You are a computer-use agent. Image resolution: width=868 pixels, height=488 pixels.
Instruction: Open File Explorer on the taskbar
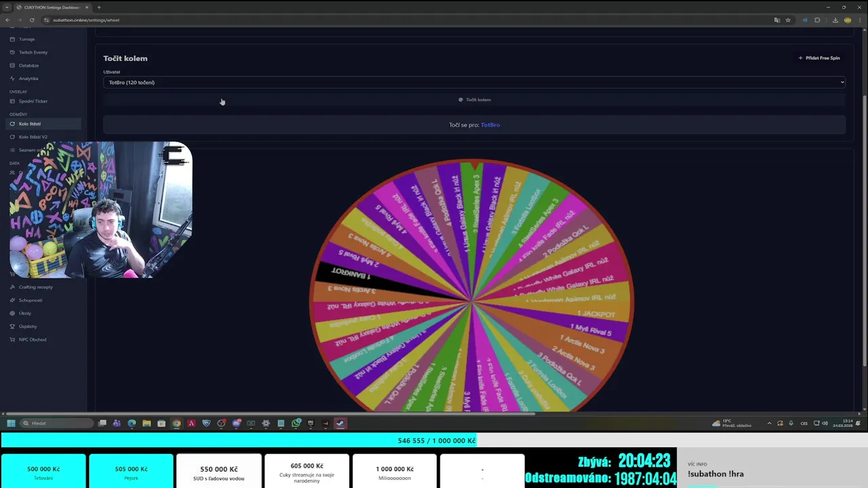pyautogui.click(x=146, y=423)
